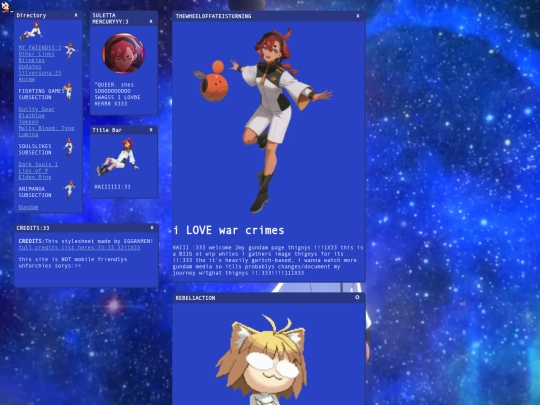
Task: Click the 'i LOVE war crimes' heading
Action: [229, 230]
